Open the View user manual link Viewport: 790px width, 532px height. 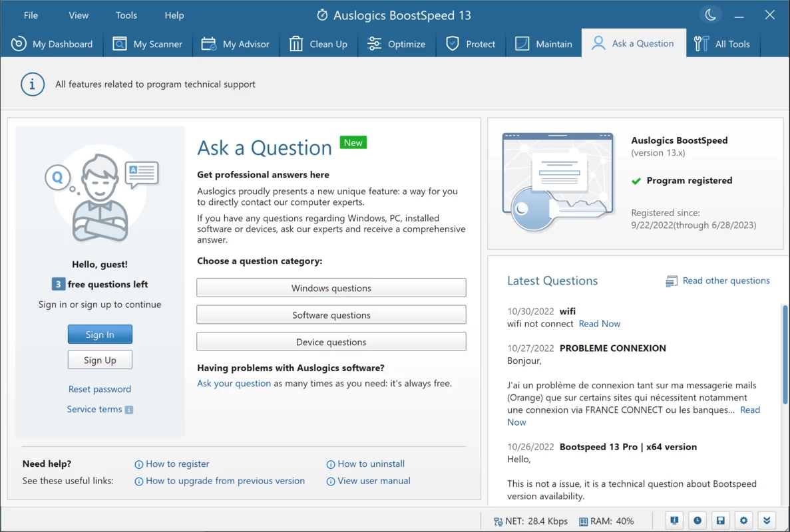[374, 481]
